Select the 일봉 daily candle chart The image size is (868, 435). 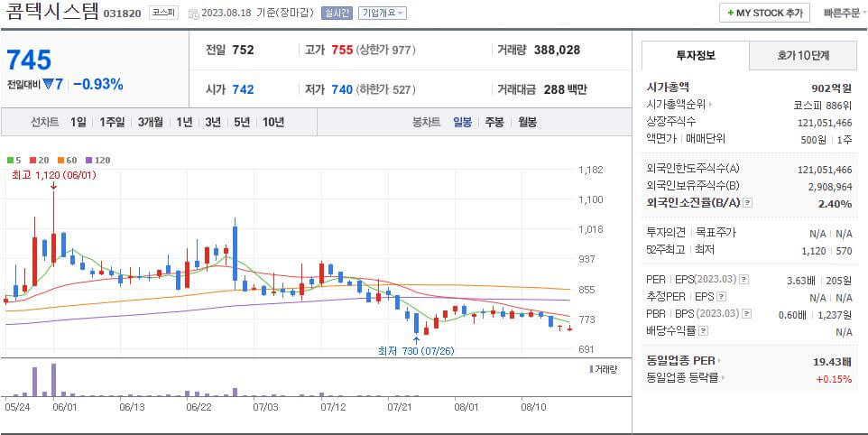tap(462, 123)
